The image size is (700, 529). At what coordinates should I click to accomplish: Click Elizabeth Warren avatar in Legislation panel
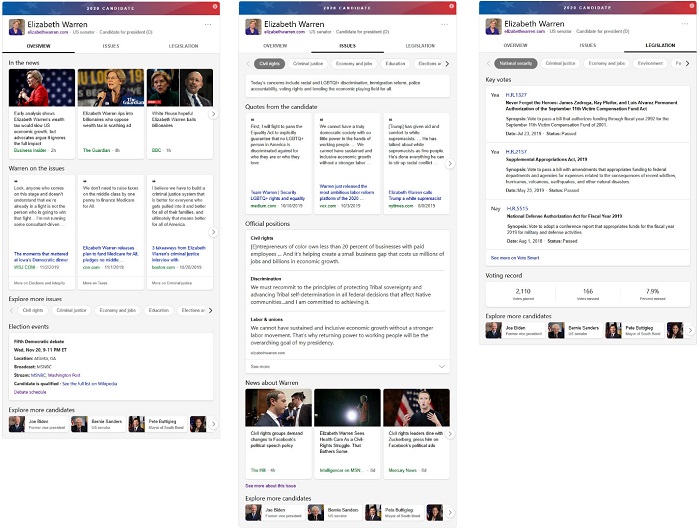pyautogui.click(x=493, y=26)
